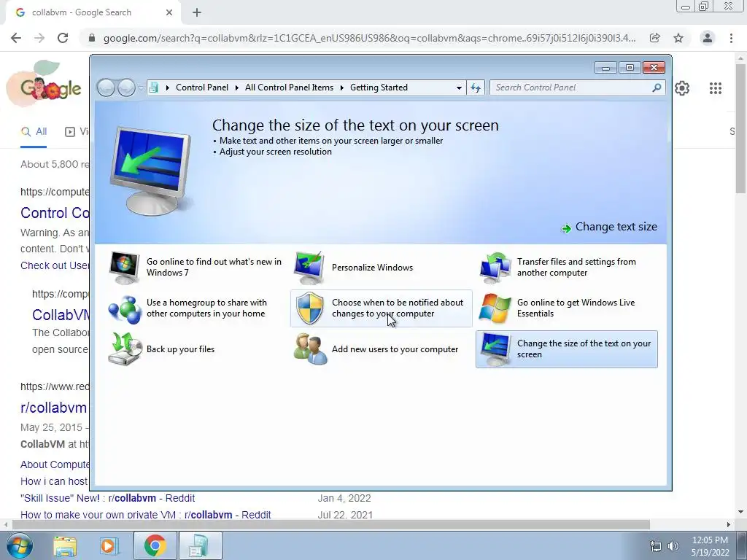Open Chrome three-dot menu
Viewport: 747px width, 560px height.
click(x=731, y=38)
